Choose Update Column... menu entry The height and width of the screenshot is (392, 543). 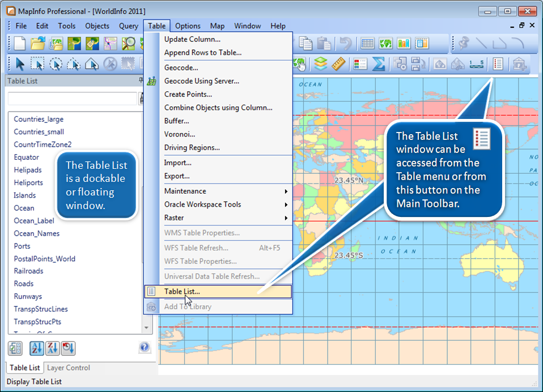pyautogui.click(x=218, y=39)
